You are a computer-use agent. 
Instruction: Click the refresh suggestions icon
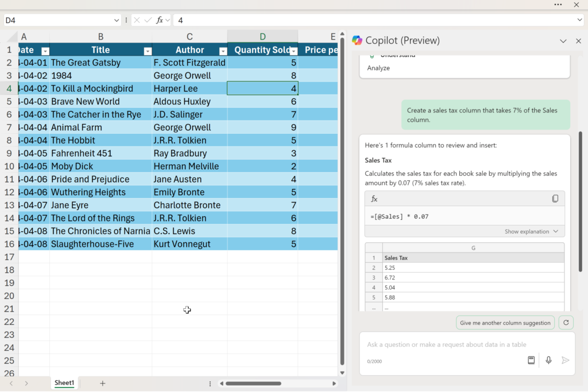[566, 323]
